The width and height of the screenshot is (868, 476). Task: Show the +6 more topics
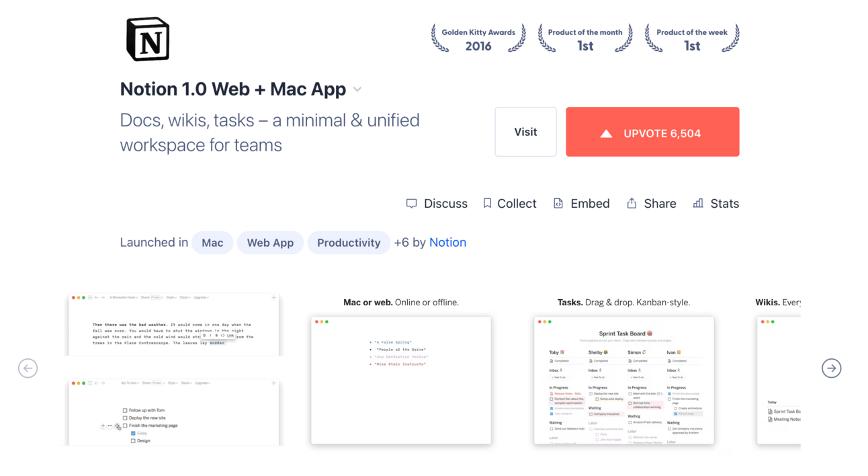[x=401, y=243]
